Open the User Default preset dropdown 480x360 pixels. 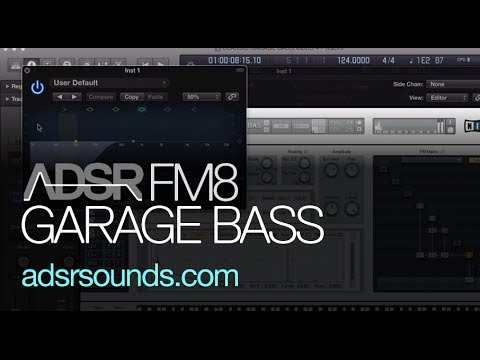point(110,83)
